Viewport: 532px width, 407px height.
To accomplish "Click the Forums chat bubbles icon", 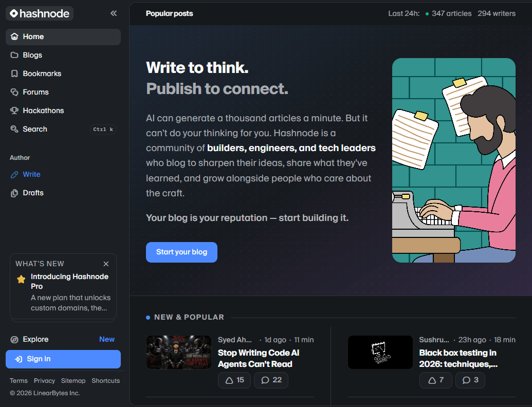I will [14, 92].
